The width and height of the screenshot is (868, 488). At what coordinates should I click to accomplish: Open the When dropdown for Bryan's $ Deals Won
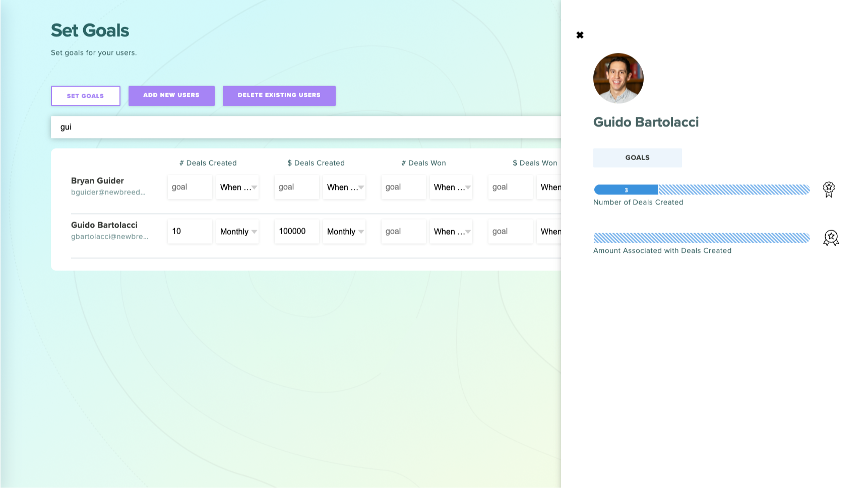point(552,187)
